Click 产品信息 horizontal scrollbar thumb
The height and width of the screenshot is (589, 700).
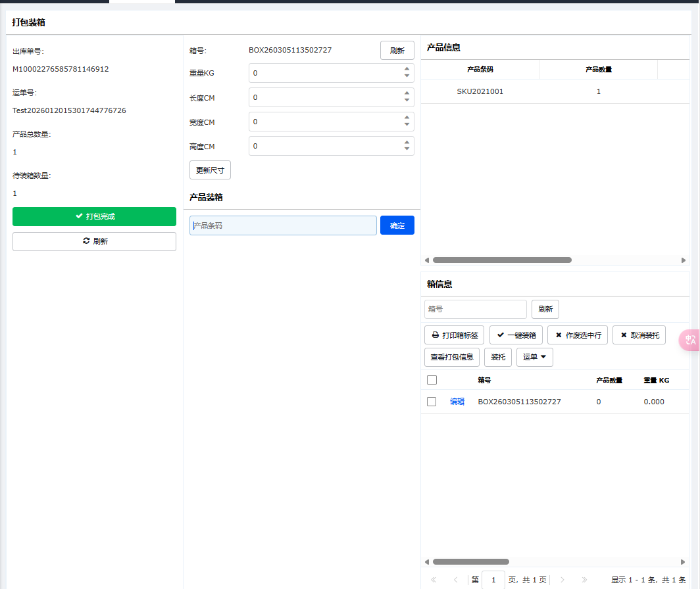(501, 260)
